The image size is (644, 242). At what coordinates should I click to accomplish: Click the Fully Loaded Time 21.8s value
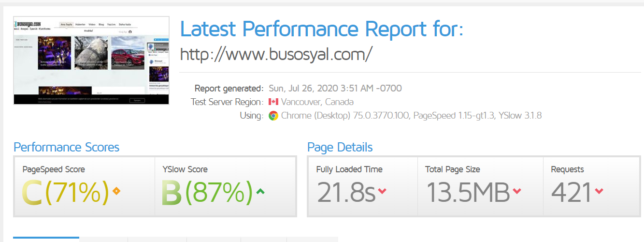[x=346, y=192]
